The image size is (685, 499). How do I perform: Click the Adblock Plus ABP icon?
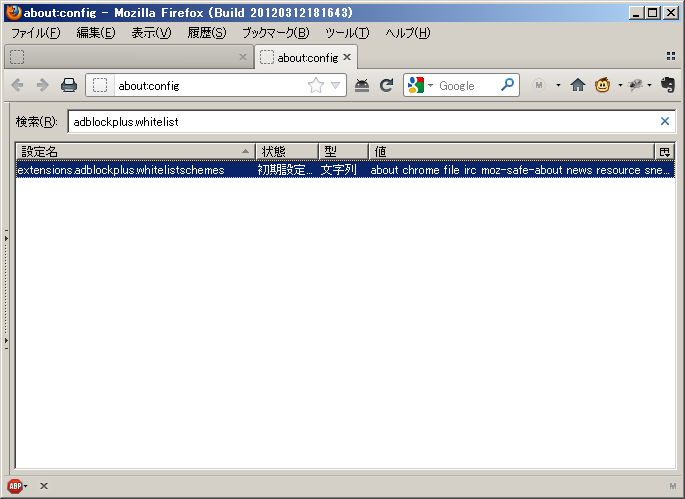15,485
